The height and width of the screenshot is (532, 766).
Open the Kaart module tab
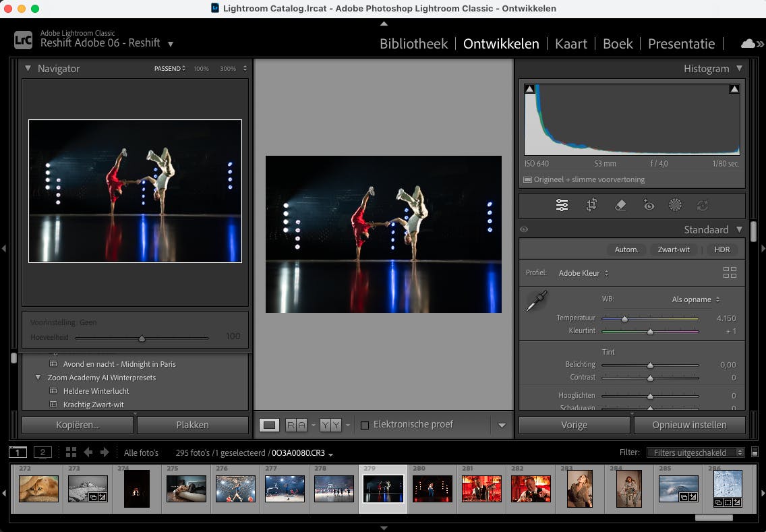(570, 43)
